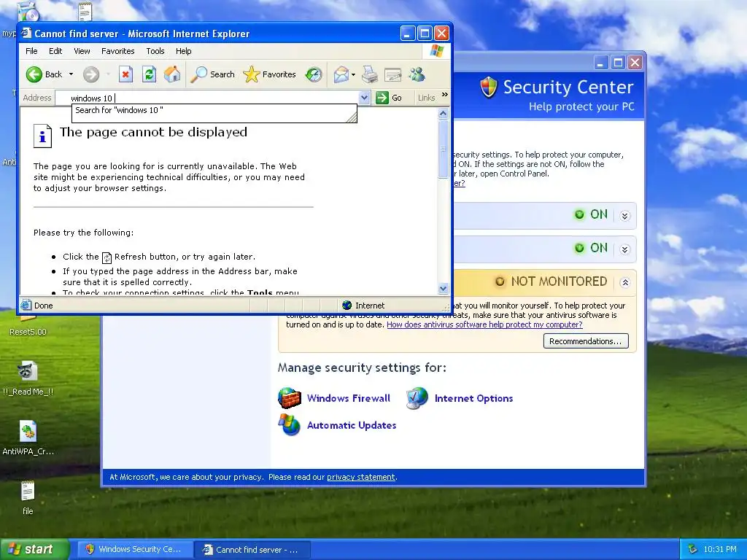This screenshot has height=560, width=747.
Task: Expand the Address bar dropdown list
Action: (364, 98)
